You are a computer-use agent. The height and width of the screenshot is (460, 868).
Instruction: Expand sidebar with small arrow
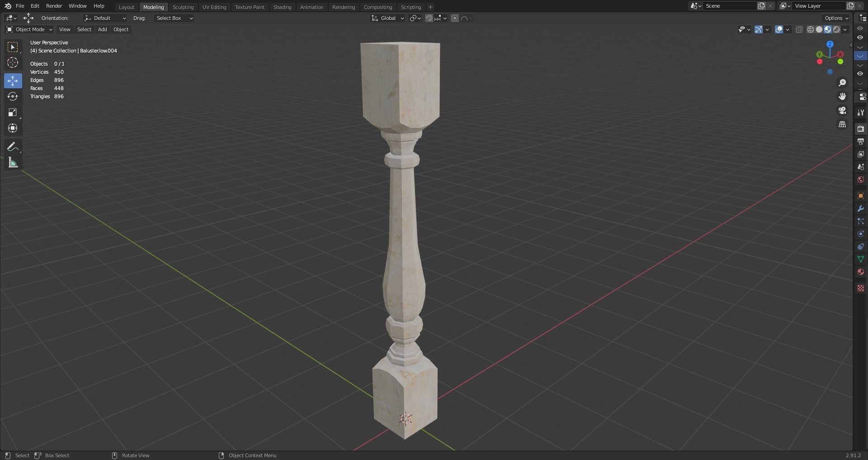[851, 45]
